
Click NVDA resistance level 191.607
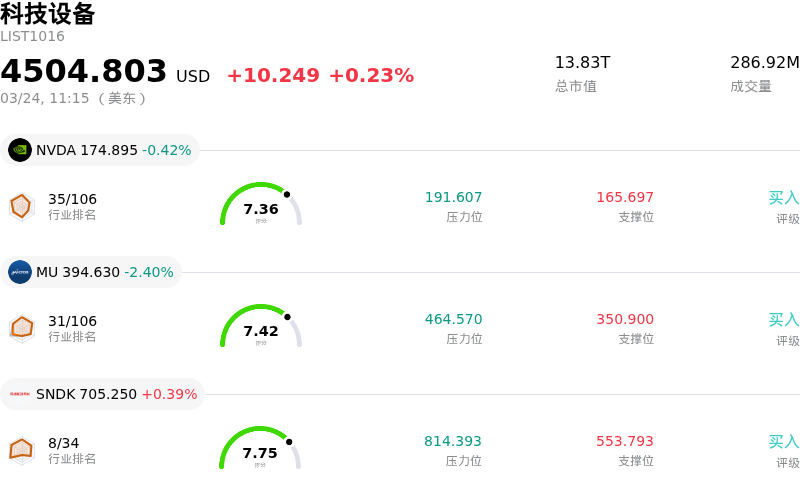(x=453, y=198)
